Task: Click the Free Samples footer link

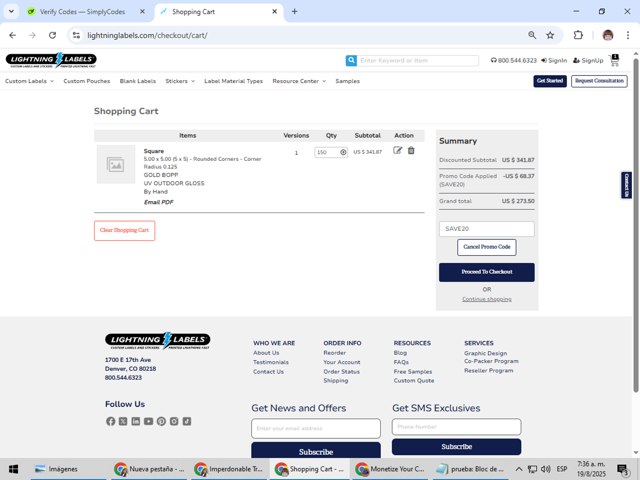Action: point(413,371)
